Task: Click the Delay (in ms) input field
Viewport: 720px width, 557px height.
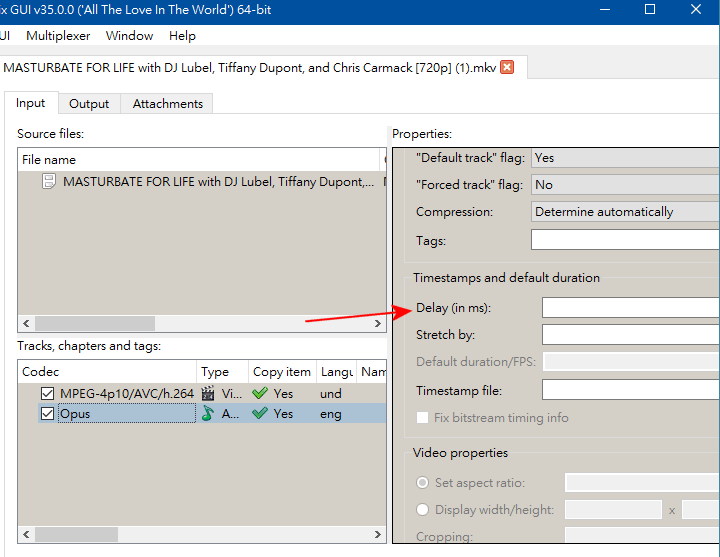Action: tap(630, 308)
